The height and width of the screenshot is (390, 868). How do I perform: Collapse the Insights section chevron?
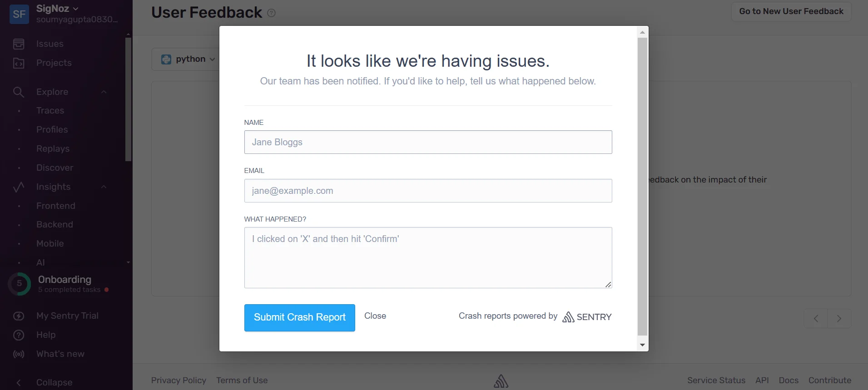pos(103,187)
